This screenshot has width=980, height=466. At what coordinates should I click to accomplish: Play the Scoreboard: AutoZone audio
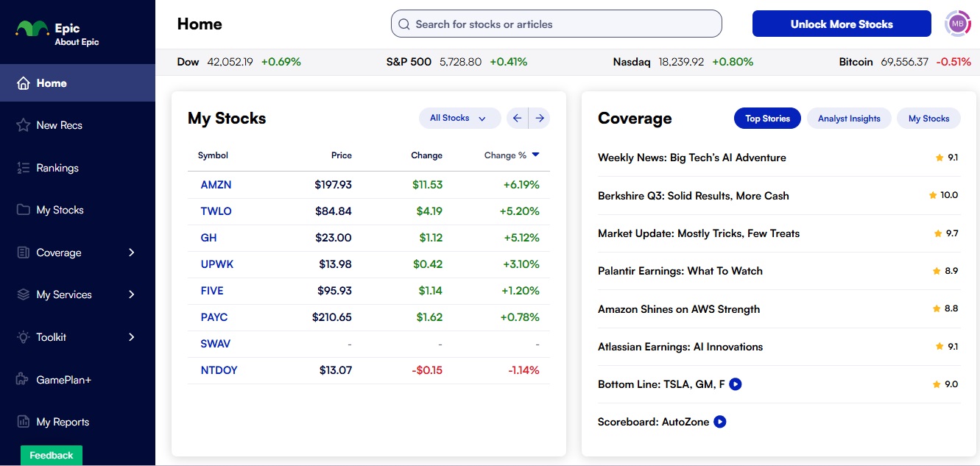pos(718,421)
